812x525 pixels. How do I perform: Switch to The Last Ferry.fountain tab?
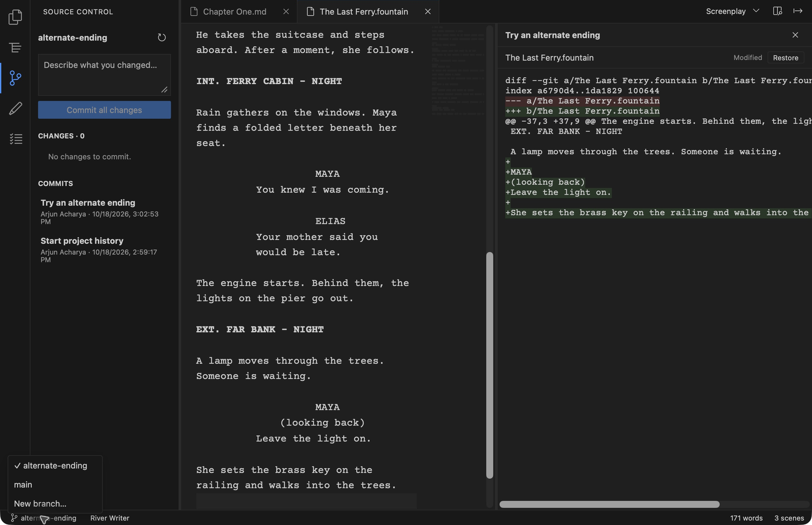pos(363,11)
